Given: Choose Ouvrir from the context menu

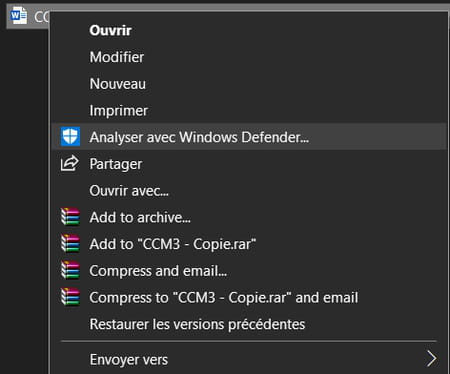Looking at the screenshot, I should (x=249, y=30).
